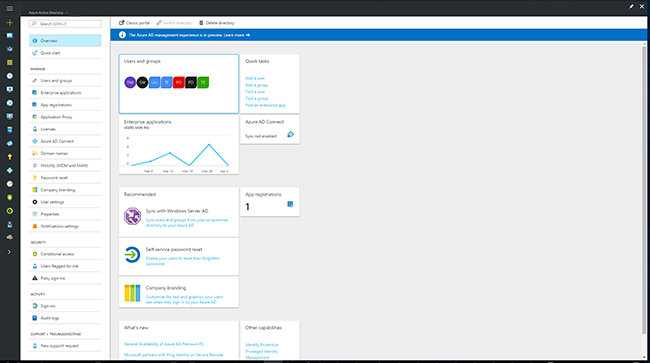This screenshot has width=650, height=363.
Task: Click the Sync with Windows Server AD icon
Action: tap(132, 216)
